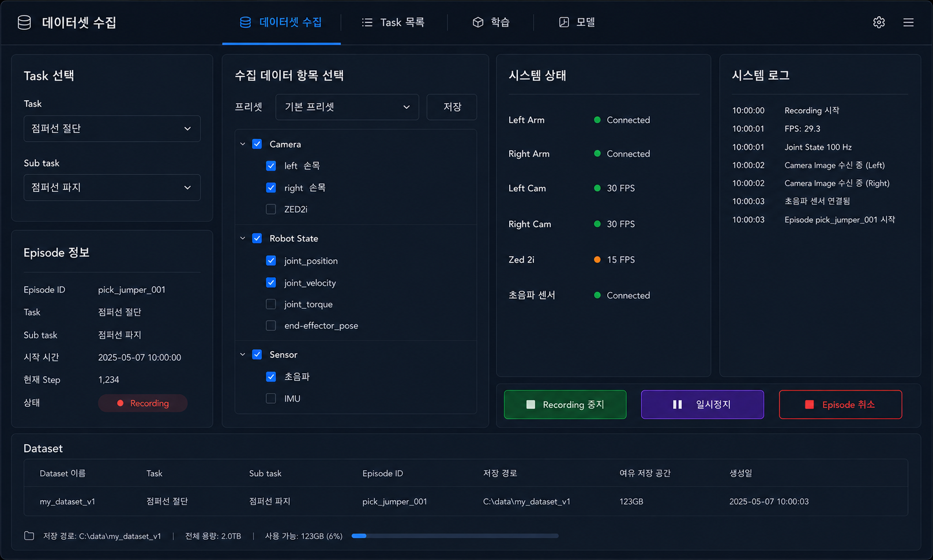
Task: Click the Dataset 이름 column header
Action: point(63,474)
